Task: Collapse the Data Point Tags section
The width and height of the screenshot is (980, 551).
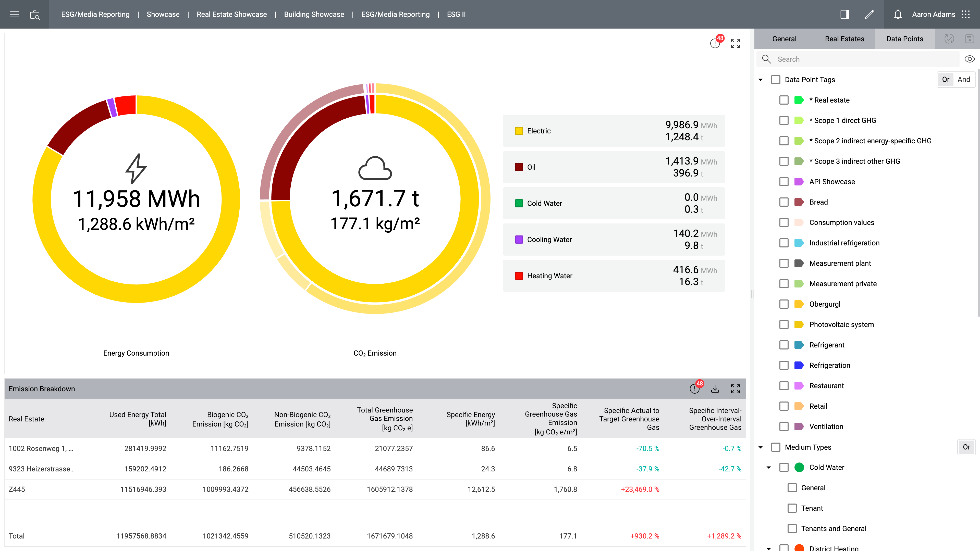Action: [761, 80]
